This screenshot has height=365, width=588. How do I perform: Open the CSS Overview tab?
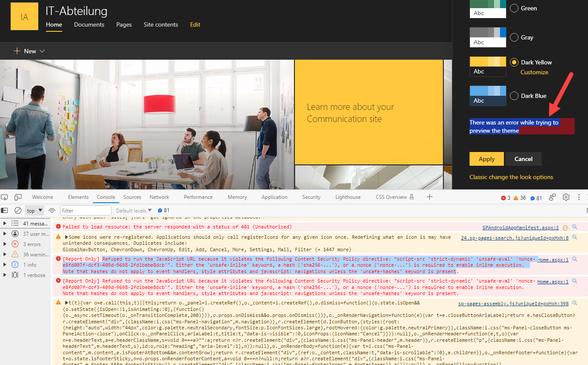(394, 197)
